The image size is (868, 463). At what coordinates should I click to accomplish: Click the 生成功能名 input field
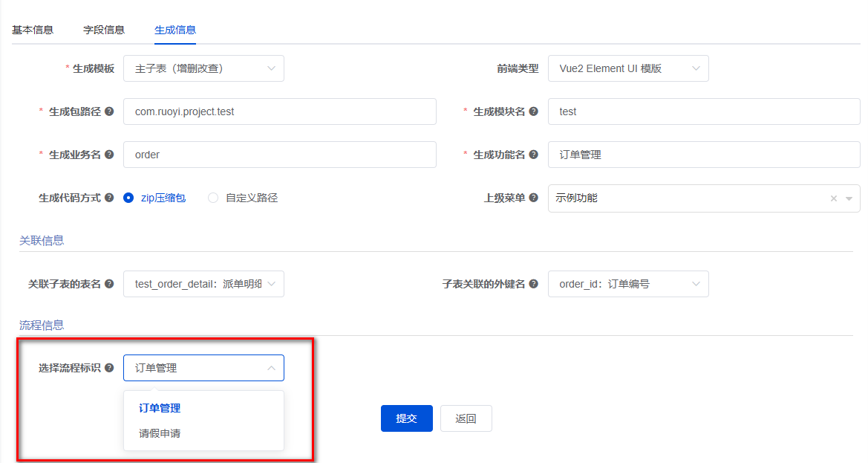pyautogui.click(x=704, y=155)
